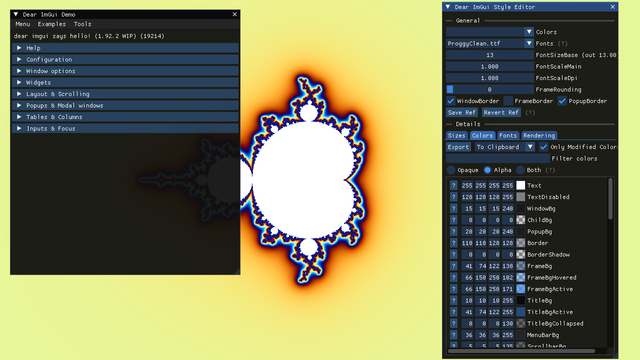Switch to the Sizes tab
This screenshot has height=360, width=640.
coord(456,136)
